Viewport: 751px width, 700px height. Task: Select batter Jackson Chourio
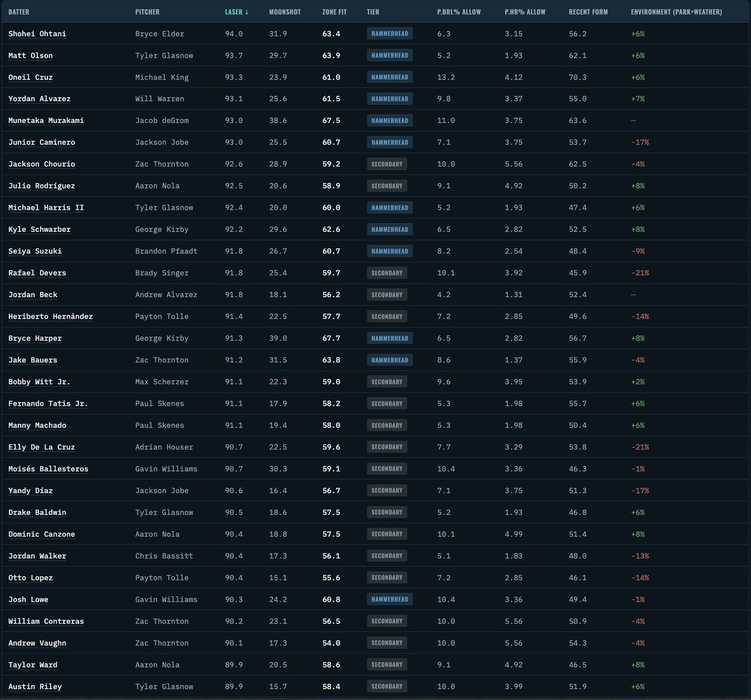tap(41, 165)
